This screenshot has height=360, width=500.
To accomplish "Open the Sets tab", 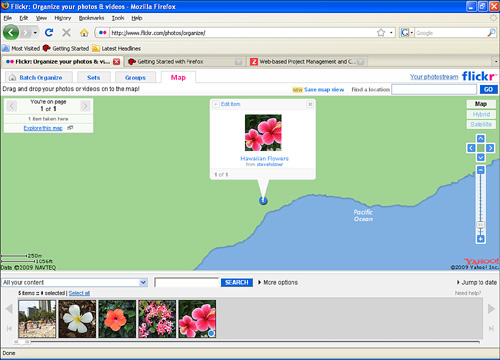I will click(x=94, y=77).
